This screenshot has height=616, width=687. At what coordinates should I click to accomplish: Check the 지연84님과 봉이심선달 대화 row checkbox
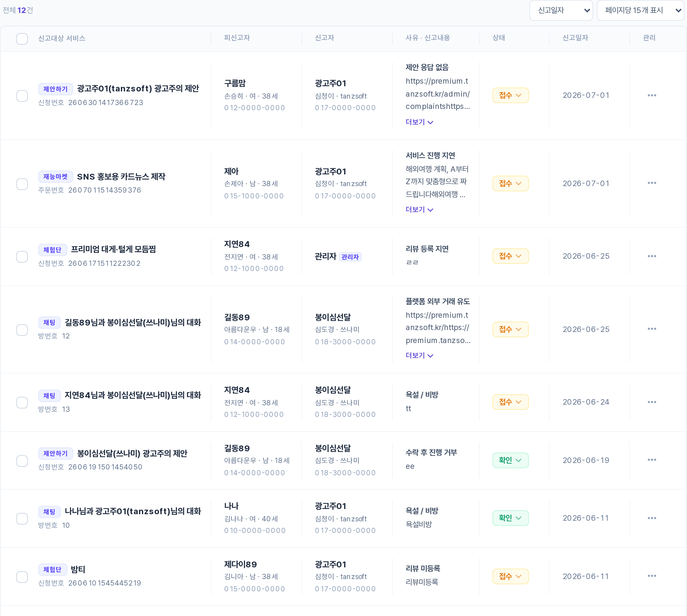[22, 402]
